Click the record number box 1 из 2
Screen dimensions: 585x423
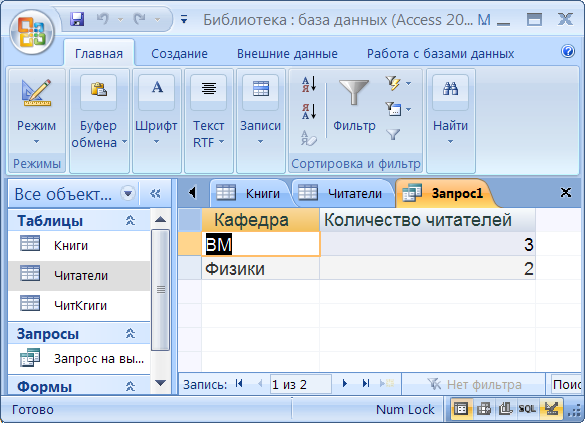[301, 384]
